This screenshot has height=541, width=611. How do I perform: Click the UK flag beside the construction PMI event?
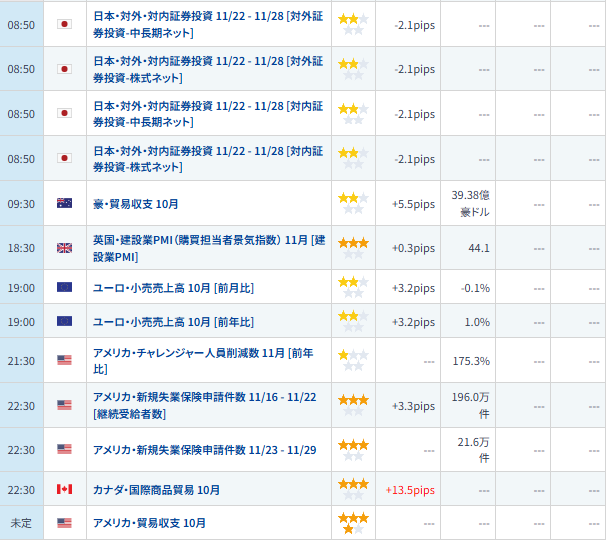pos(64,248)
